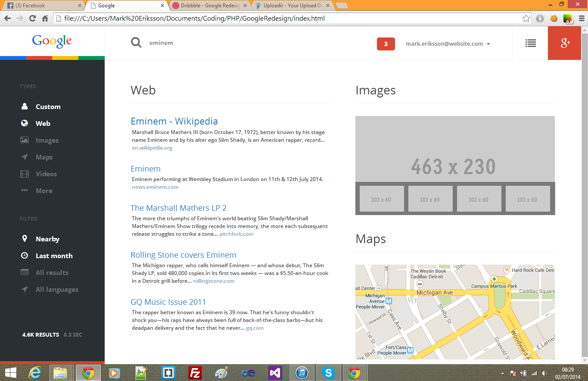This screenshot has width=588, height=381.
Task: Select the Custom search type
Action: click(25, 106)
